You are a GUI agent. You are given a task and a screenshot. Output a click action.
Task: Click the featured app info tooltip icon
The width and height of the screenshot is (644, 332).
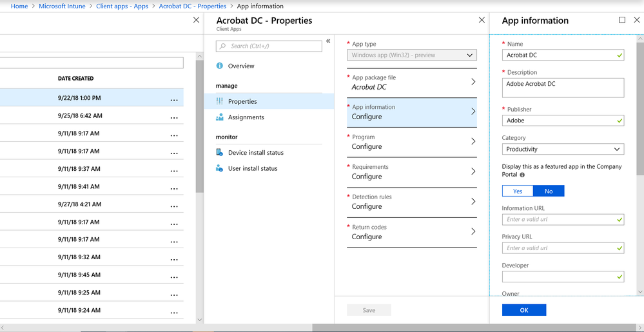coord(522,175)
